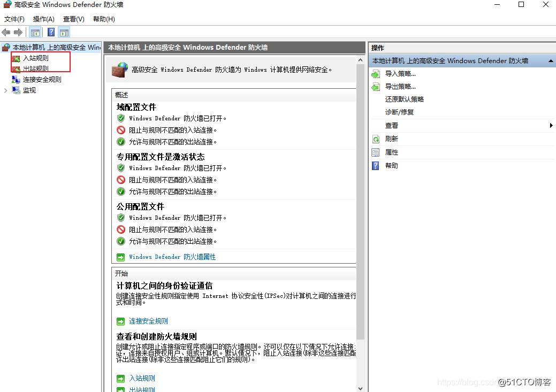Open the 入站规则 link in center pane

tap(142, 379)
